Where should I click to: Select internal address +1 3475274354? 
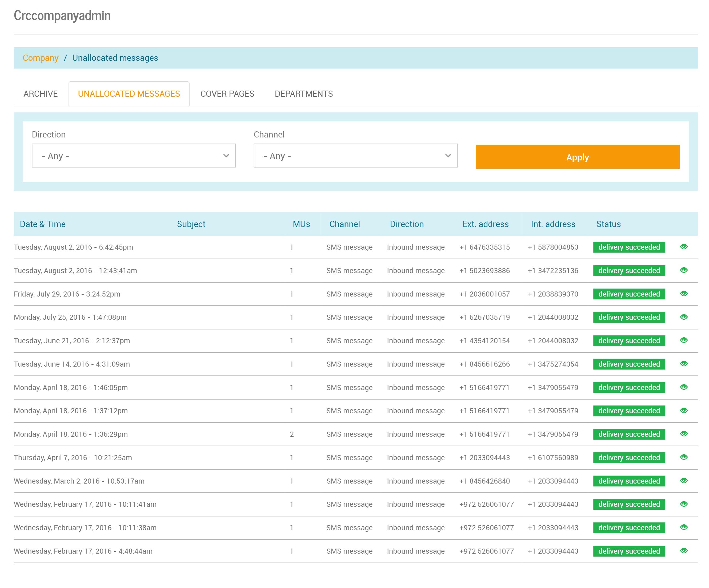click(x=553, y=364)
